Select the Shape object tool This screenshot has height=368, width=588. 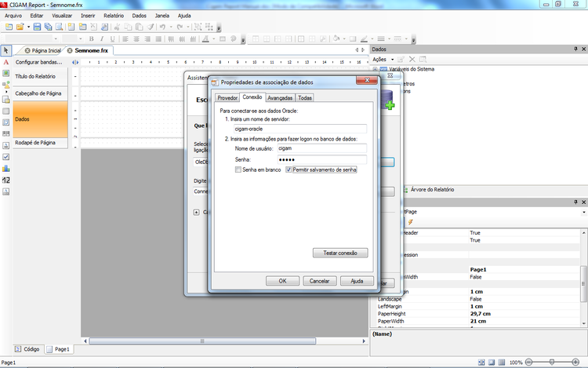6,86
